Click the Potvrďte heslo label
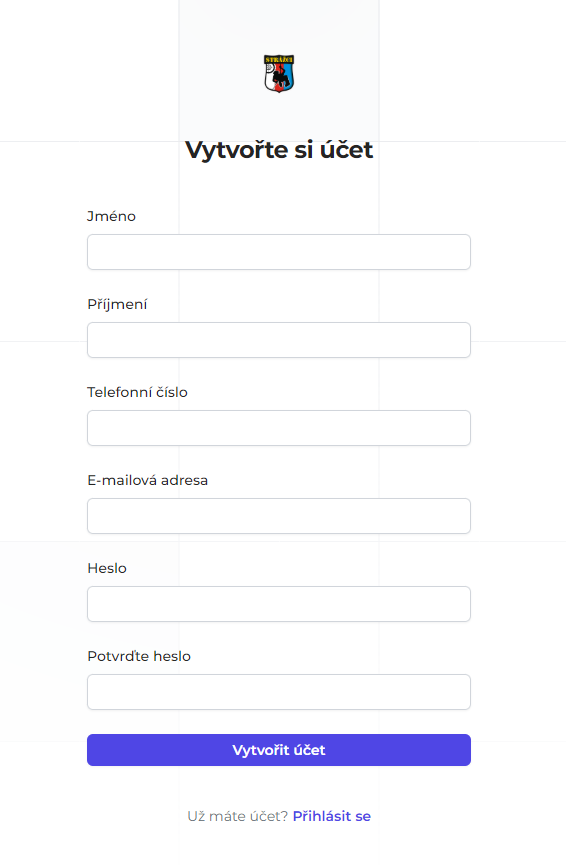The height and width of the screenshot is (865, 566). (139, 656)
